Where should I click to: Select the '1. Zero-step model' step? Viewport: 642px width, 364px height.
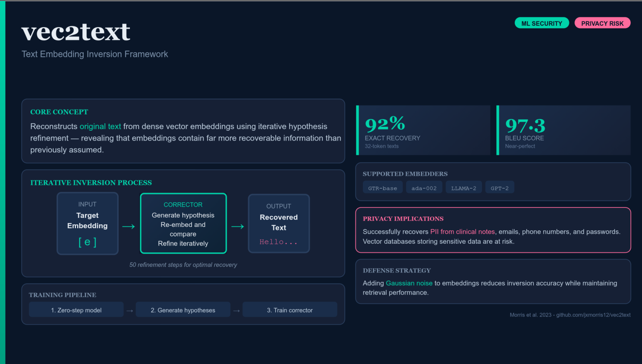coord(76,310)
